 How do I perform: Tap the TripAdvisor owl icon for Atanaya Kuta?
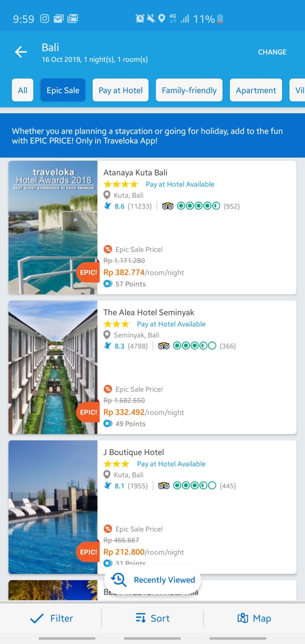(x=168, y=206)
